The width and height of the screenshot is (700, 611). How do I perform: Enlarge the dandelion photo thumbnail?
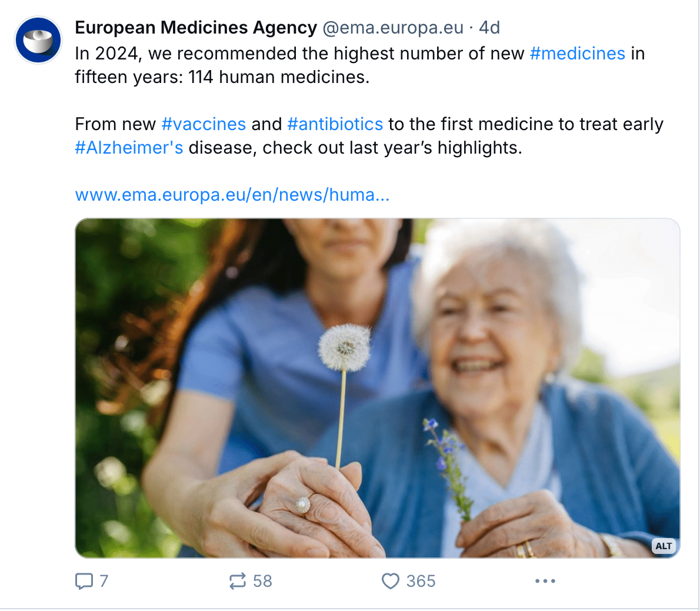tap(377, 388)
